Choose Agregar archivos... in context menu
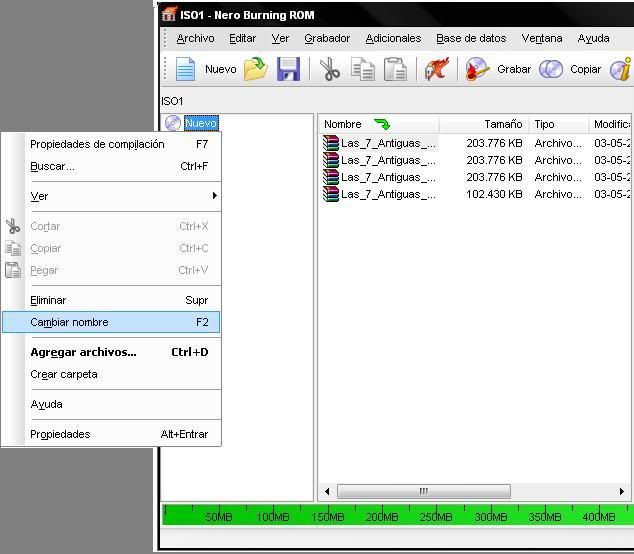The width and height of the screenshot is (634, 554). pos(111,352)
